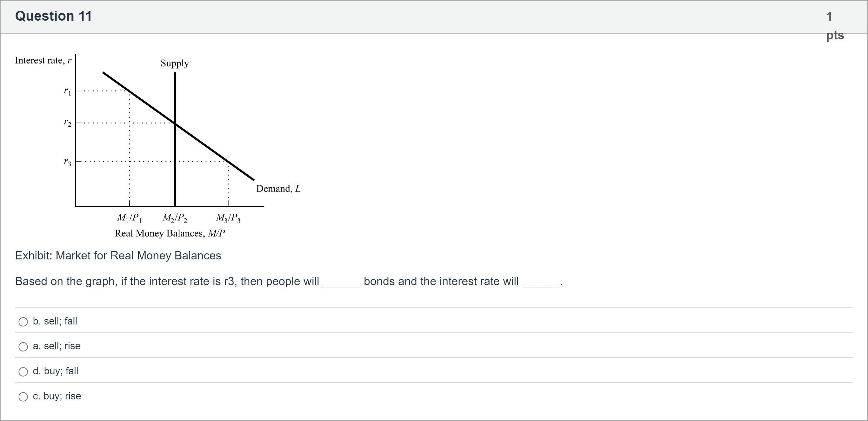Pick the "d. buy; fall" radio option
This screenshot has height=421, width=868.
coord(23,371)
